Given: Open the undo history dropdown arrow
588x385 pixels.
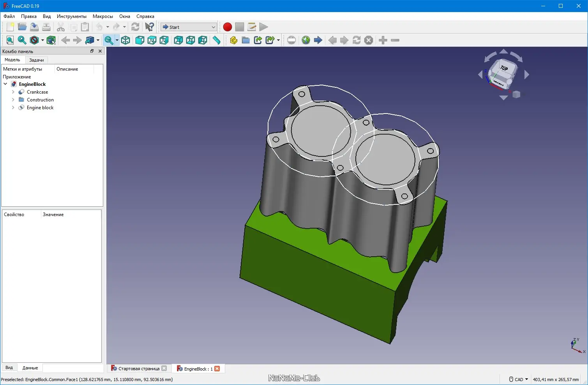Looking at the screenshot, I should (x=108, y=27).
